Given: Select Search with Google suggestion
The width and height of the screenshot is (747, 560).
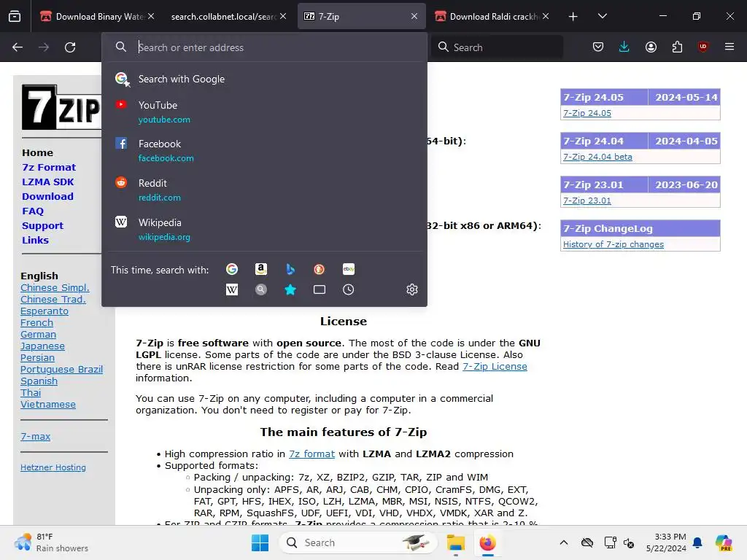Looking at the screenshot, I should (264, 79).
